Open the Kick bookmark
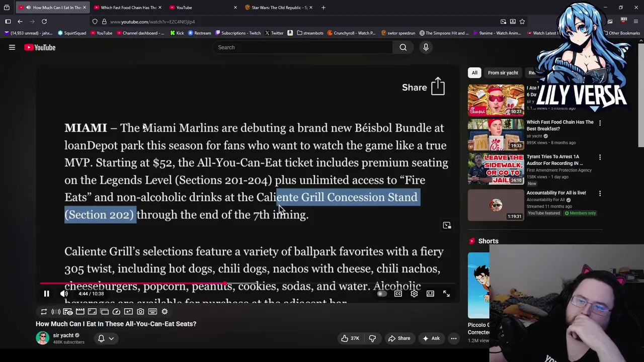 pyautogui.click(x=177, y=33)
